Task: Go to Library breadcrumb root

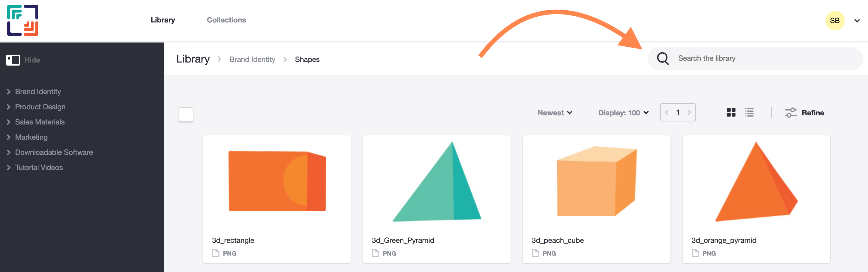Action: [193, 59]
